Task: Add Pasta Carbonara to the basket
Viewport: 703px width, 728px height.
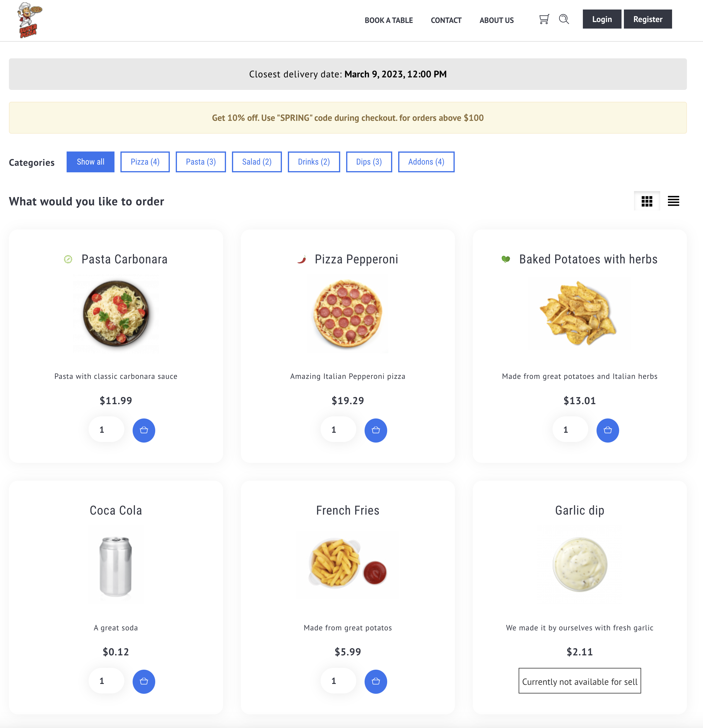Action: point(144,430)
